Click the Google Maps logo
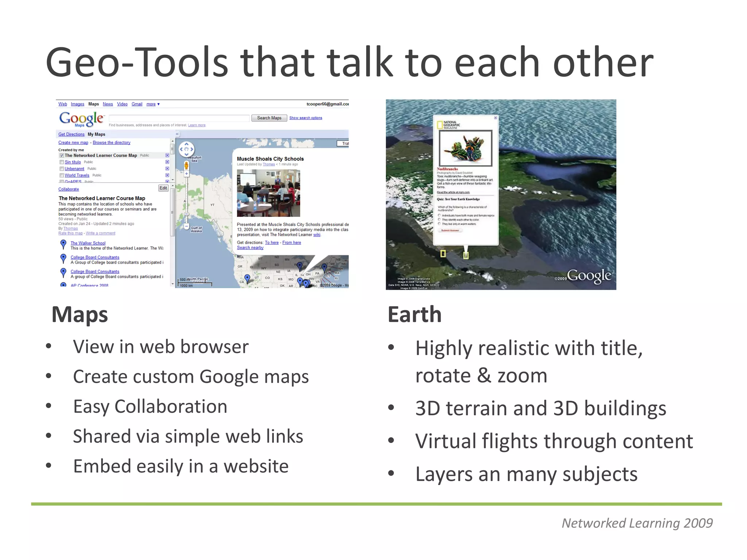This screenshot has height=560, width=747. [81, 119]
